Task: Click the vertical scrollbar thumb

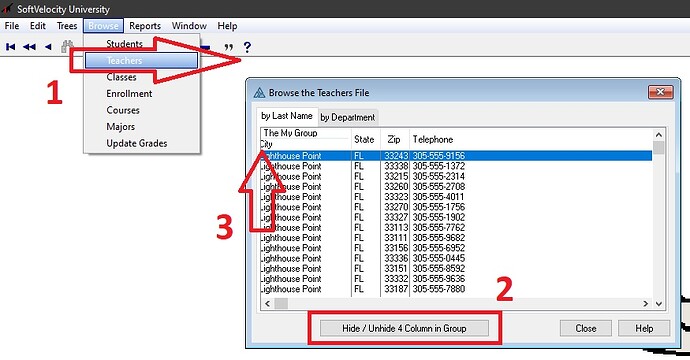Action: pyautogui.click(x=658, y=147)
